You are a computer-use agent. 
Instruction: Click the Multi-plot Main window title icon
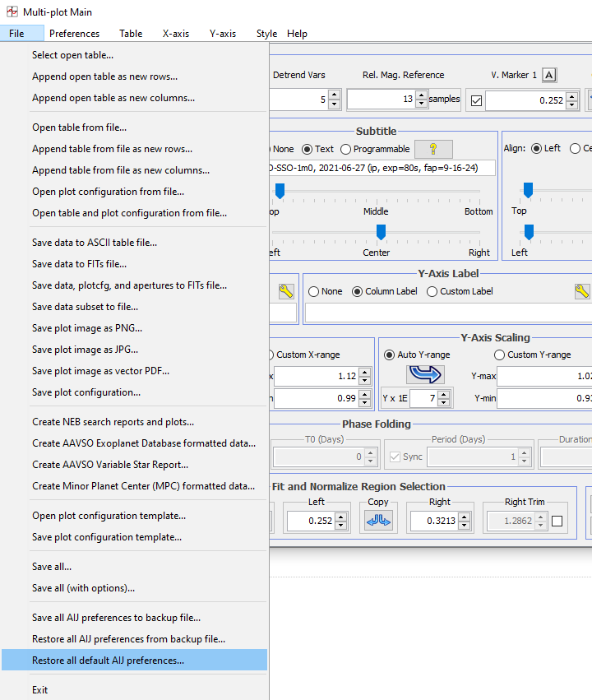coord(12,12)
